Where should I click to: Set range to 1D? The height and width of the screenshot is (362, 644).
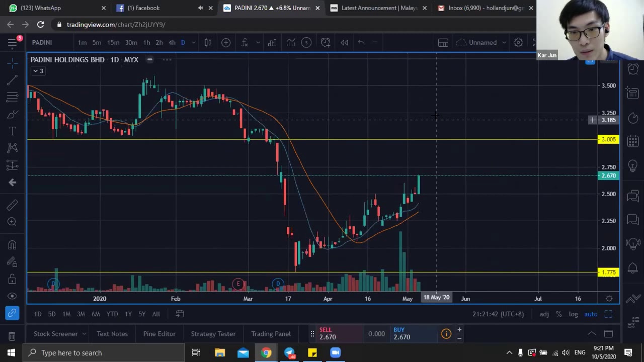[38, 314]
